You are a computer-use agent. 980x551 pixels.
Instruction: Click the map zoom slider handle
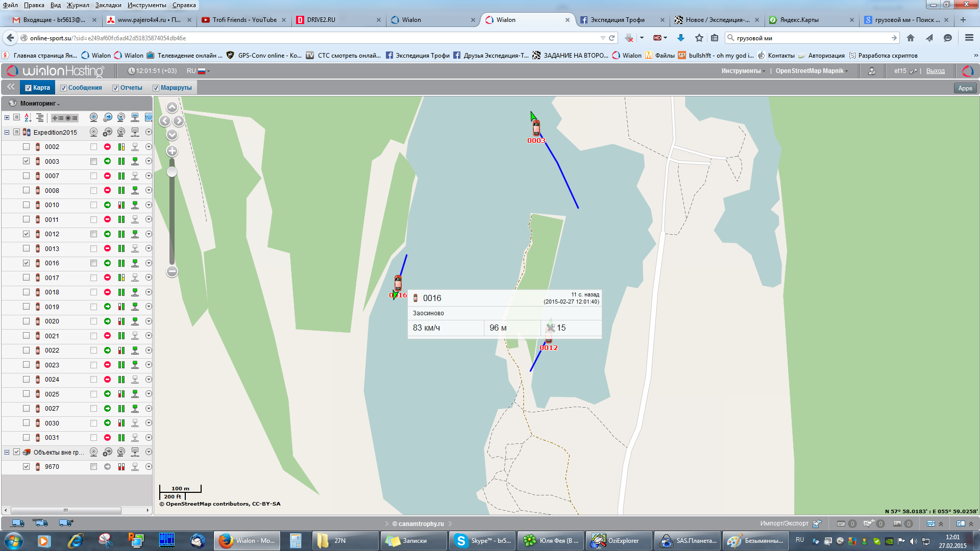172,172
